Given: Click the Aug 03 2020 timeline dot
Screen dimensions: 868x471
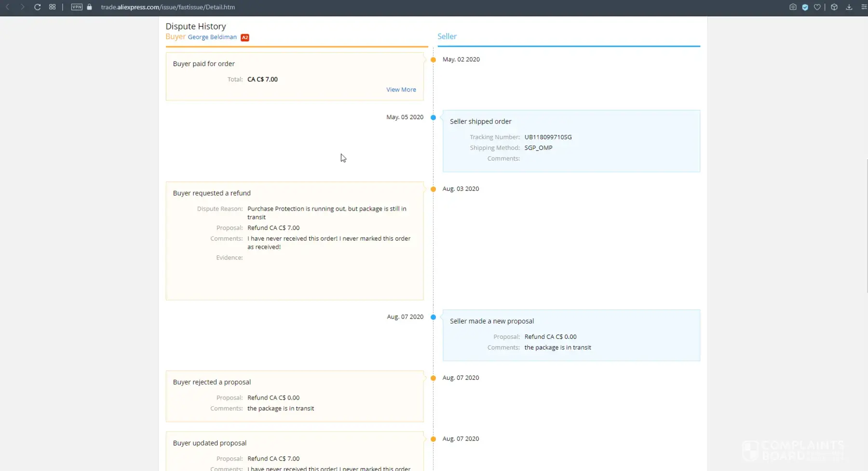Looking at the screenshot, I should click(x=433, y=189).
